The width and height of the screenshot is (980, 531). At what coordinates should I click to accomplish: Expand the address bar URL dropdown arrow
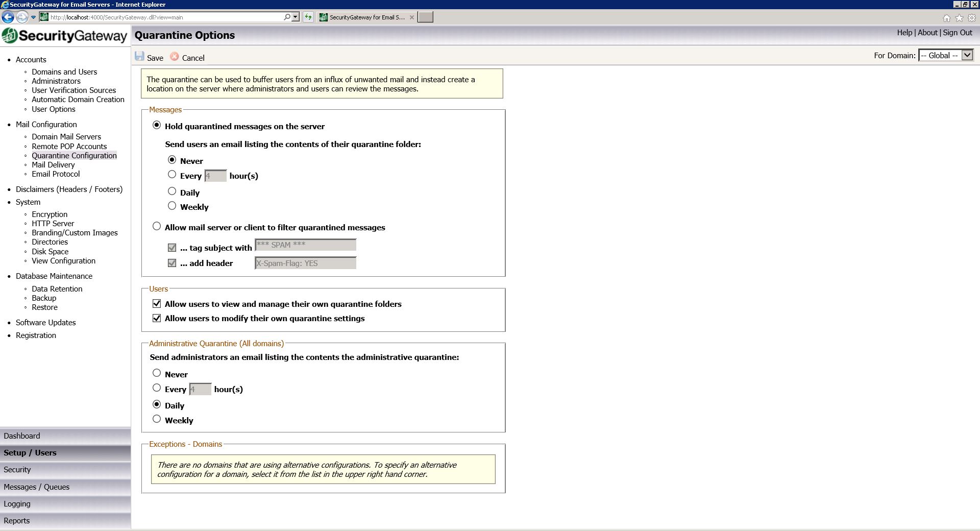295,17
